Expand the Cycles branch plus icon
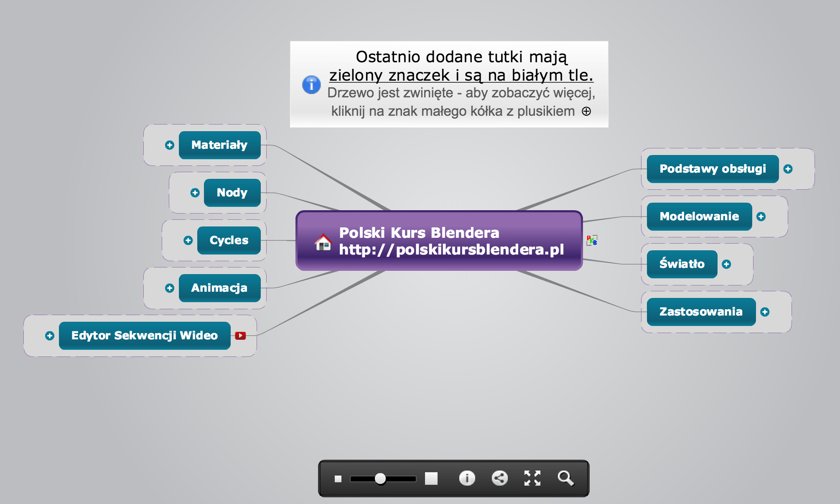The width and height of the screenshot is (840, 504). click(188, 240)
